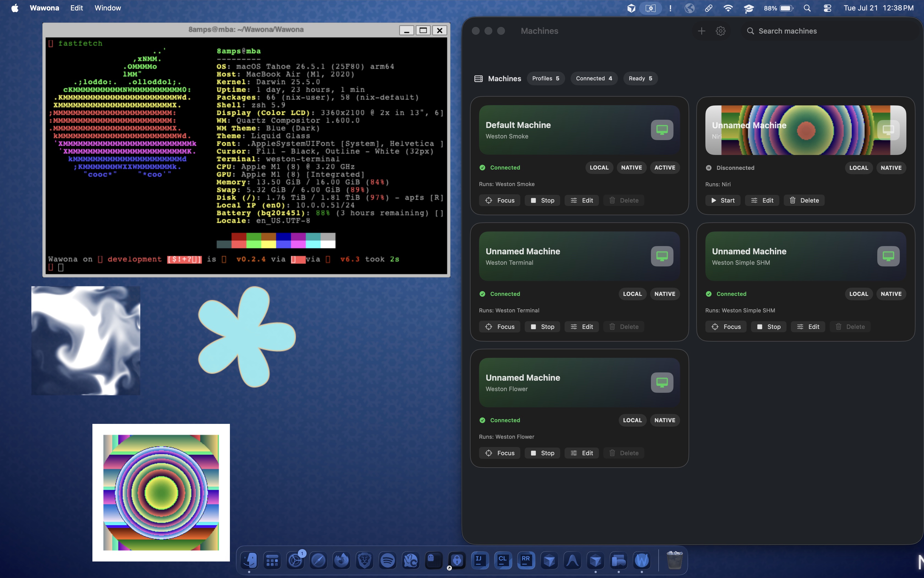
Task: Click the bandage icon in menu bar
Action: click(x=709, y=8)
